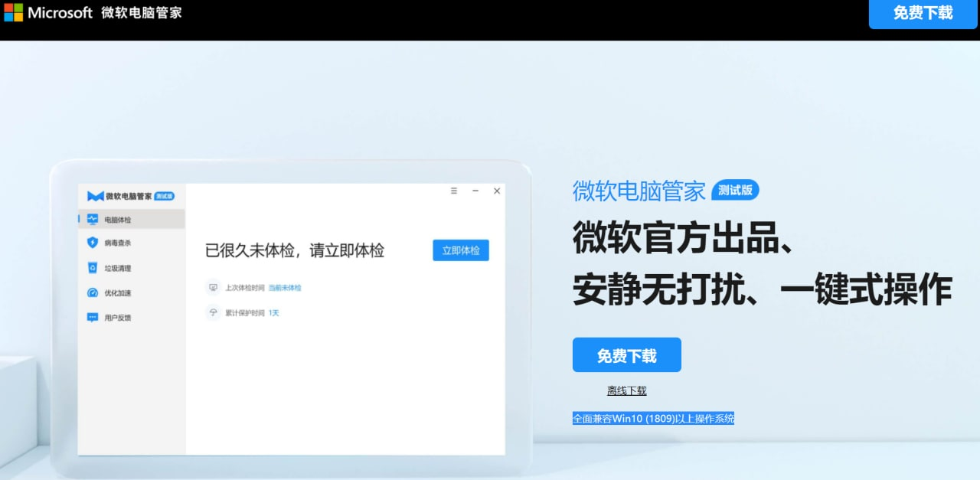Open the 离线下载 link

point(626,390)
